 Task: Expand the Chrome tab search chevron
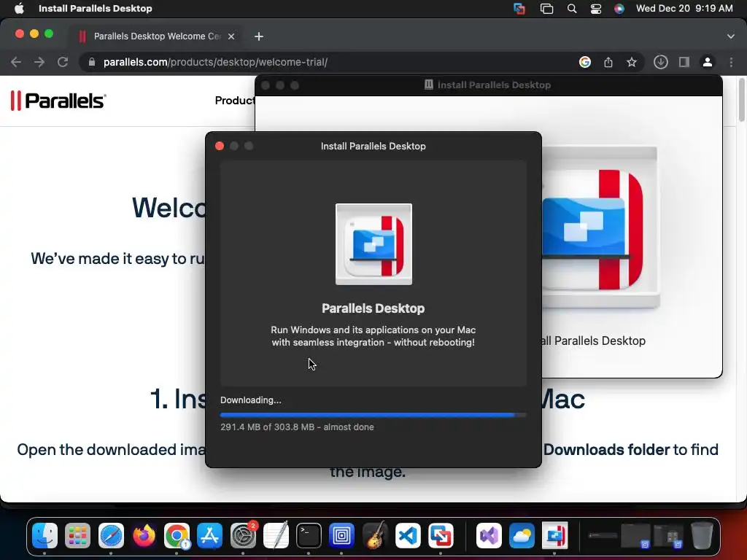731,36
